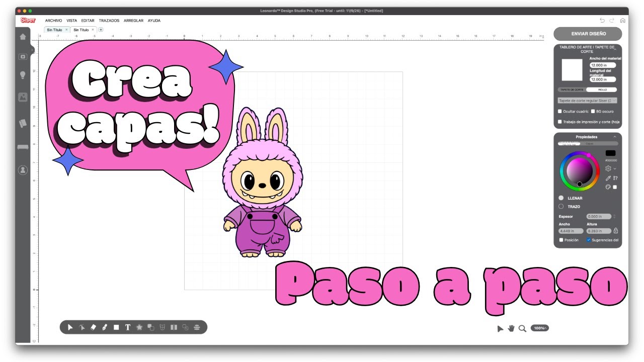The height and width of the screenshot is (362, 644).
Task: Edit the Longitud del material field
Action: coord(603,79)
